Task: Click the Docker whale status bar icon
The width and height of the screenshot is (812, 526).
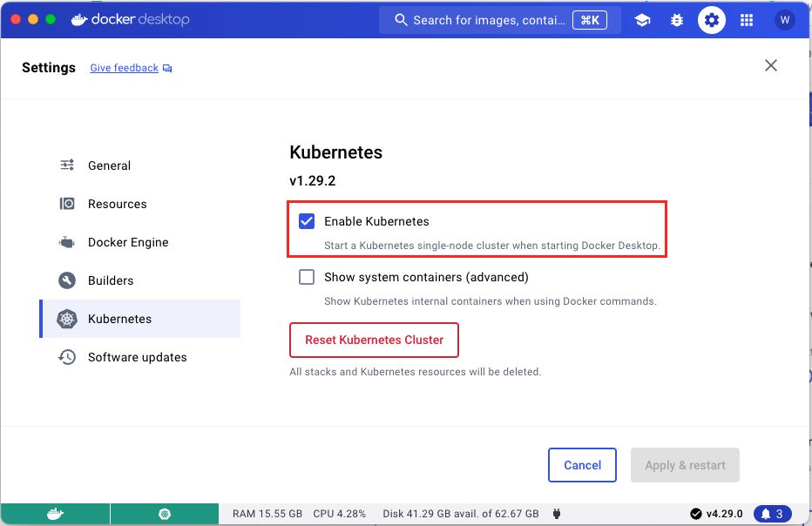Action: 56,514
